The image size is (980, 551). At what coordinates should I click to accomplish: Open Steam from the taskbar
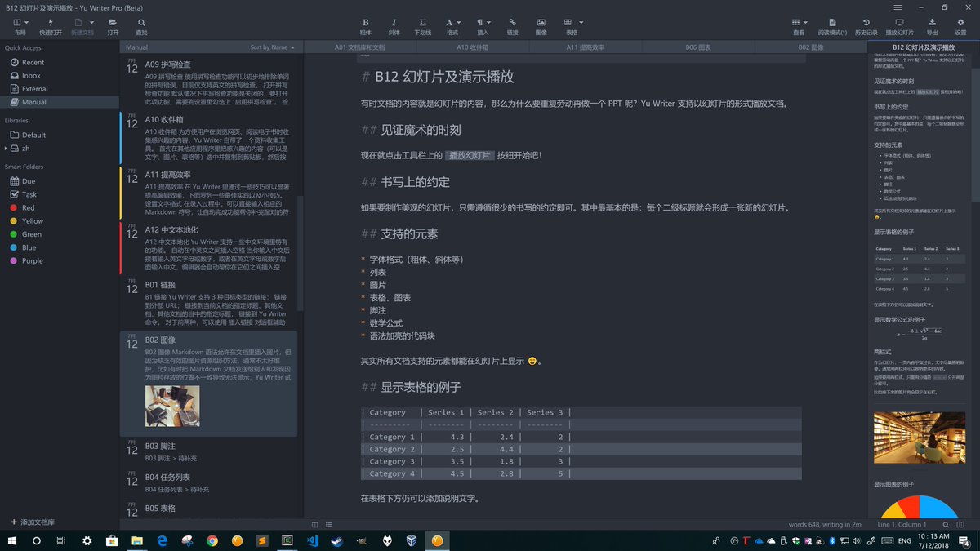coord(336,540)
